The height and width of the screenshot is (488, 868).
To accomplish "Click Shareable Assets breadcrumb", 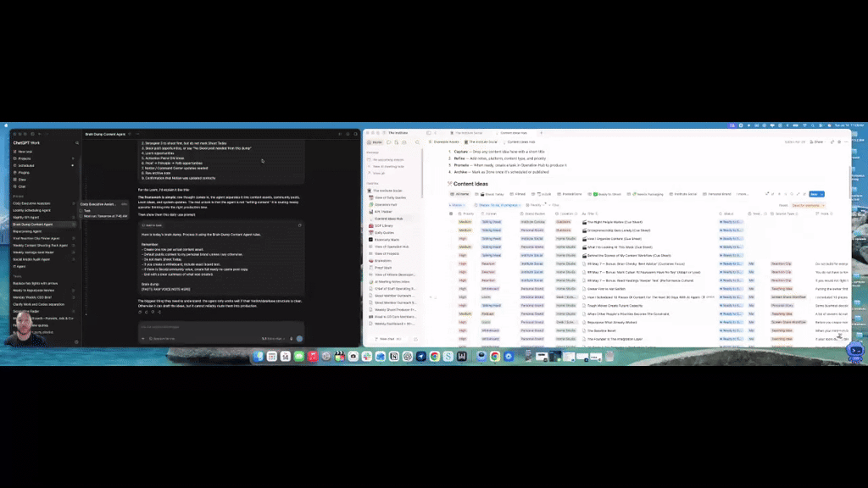I will (444, 142).
